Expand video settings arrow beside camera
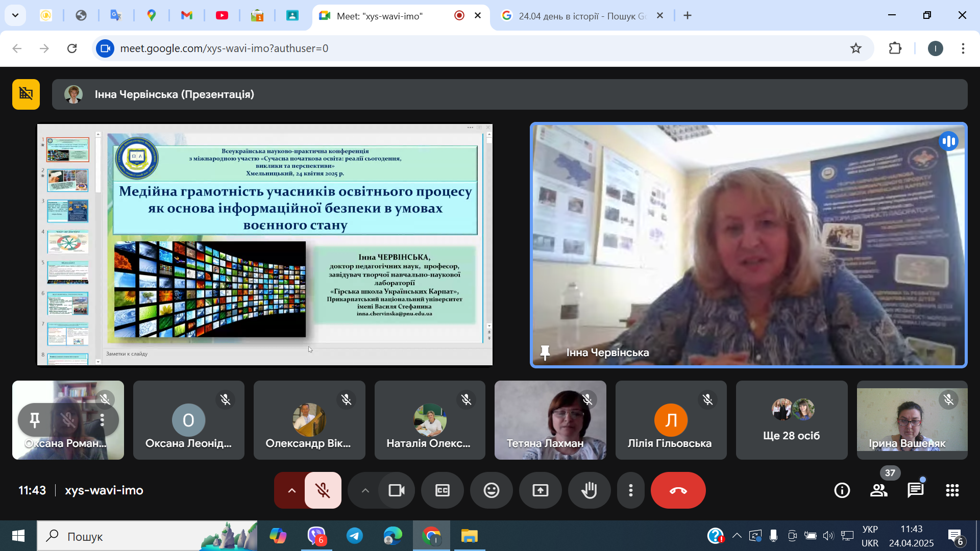Viewport: 980px width, 551px height. point(365,490)
